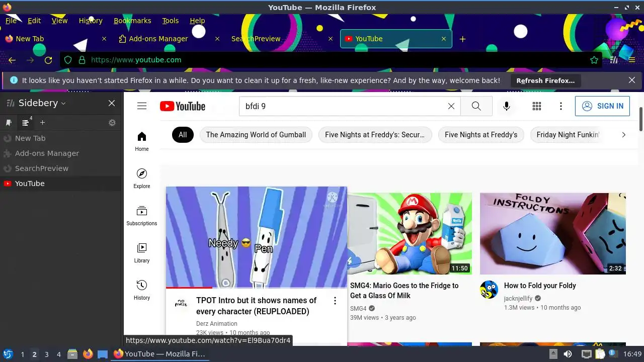Switch to workspace 3 in taskbar

(x=46, y=354)
